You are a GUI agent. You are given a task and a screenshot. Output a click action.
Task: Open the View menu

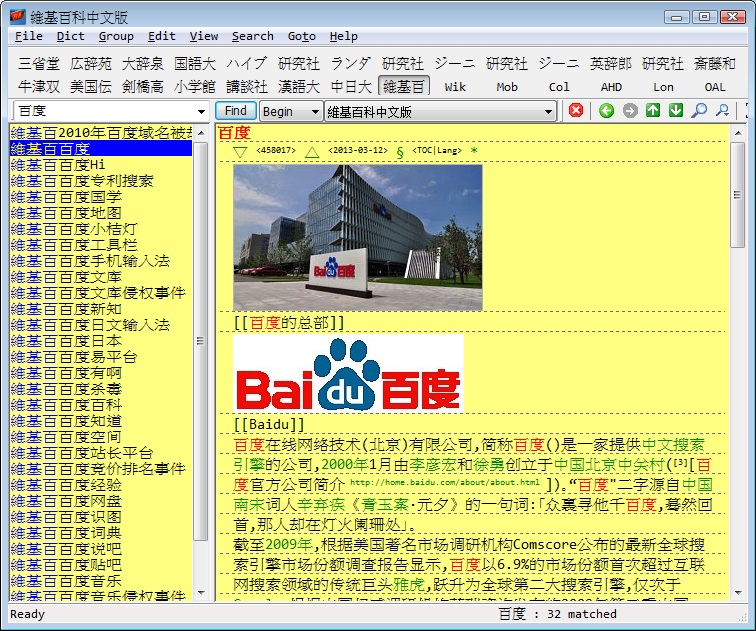203,36
